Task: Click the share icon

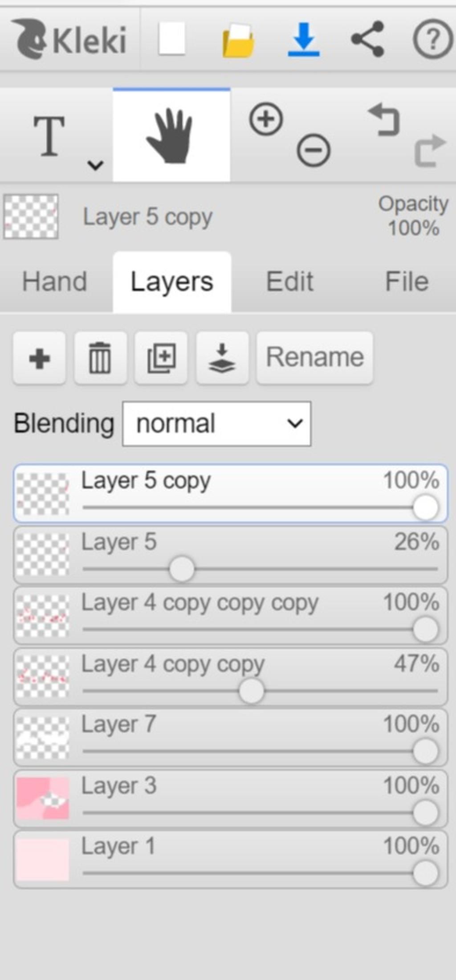Action: point(368,39)
